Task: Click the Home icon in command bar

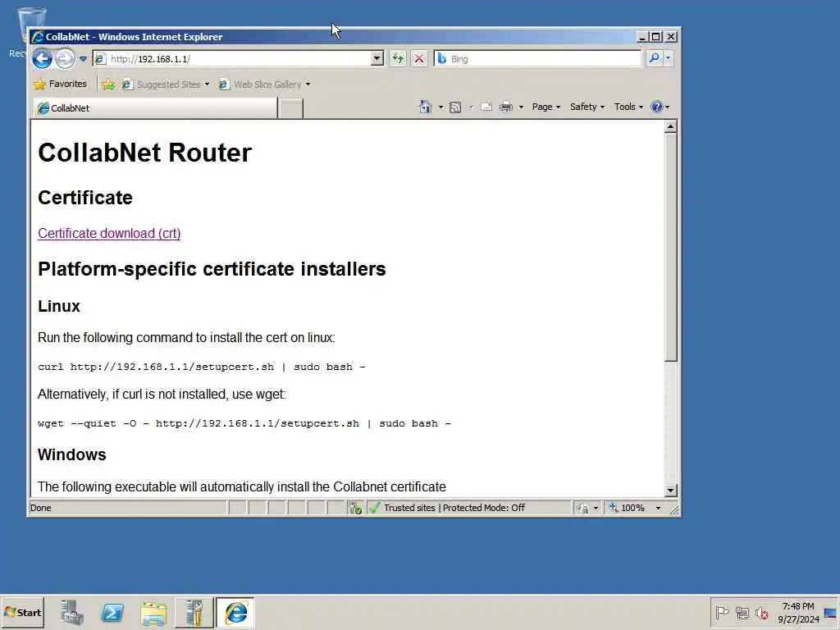Action: 426,107
